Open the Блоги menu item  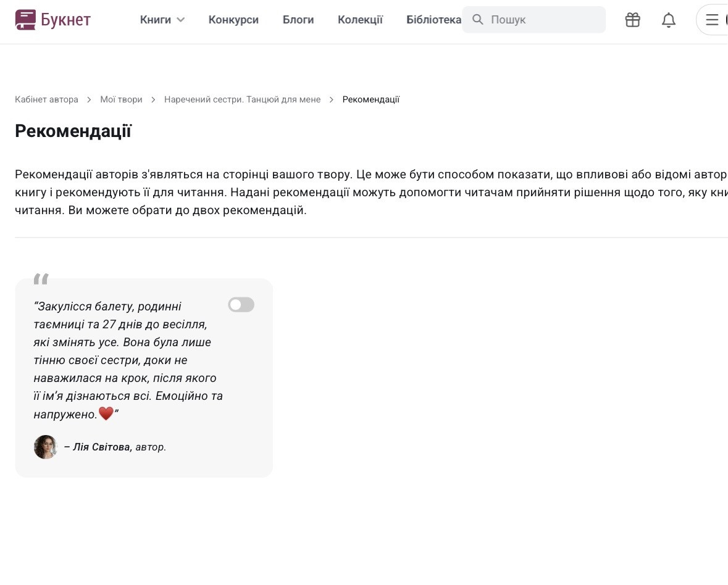298,20
